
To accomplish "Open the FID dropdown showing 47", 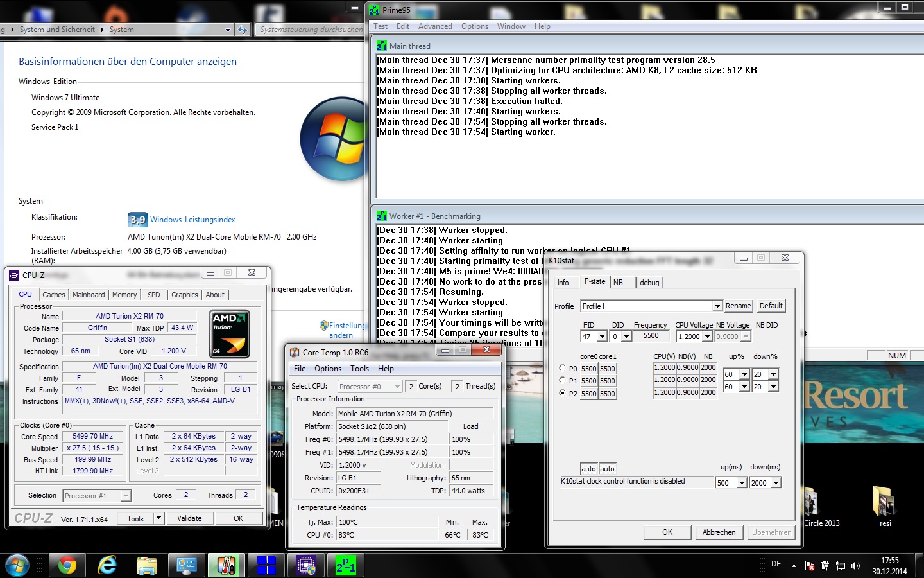I will click(x=601, y=337).
